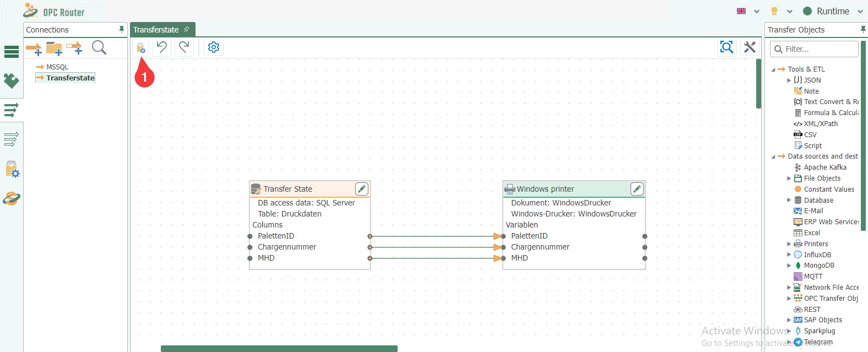Select MSSQL connection in tree

click(x=57, y=67)
